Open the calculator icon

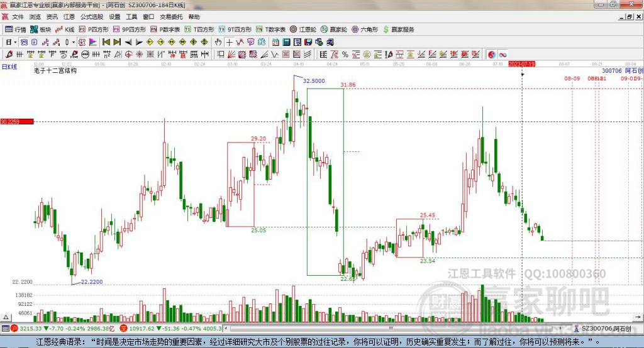click(286, 42)
